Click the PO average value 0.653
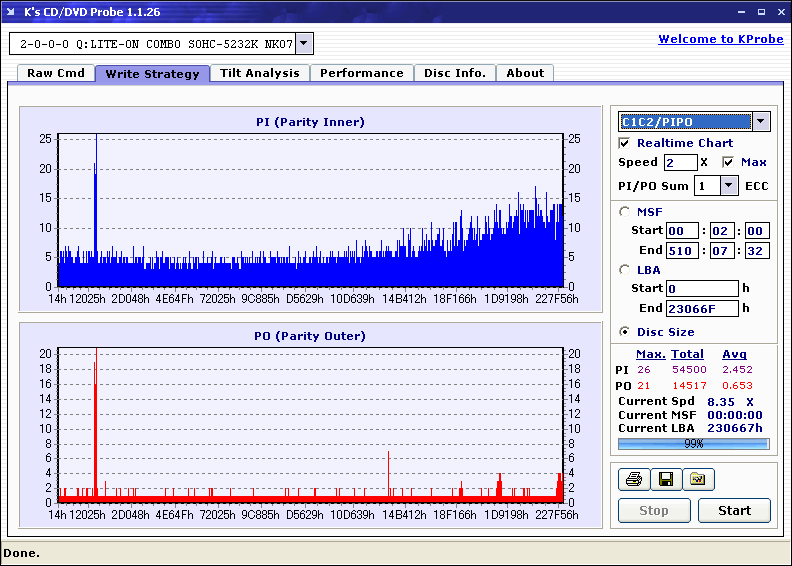The width and height of the screenshot is (792, 566). pos(737,386)
